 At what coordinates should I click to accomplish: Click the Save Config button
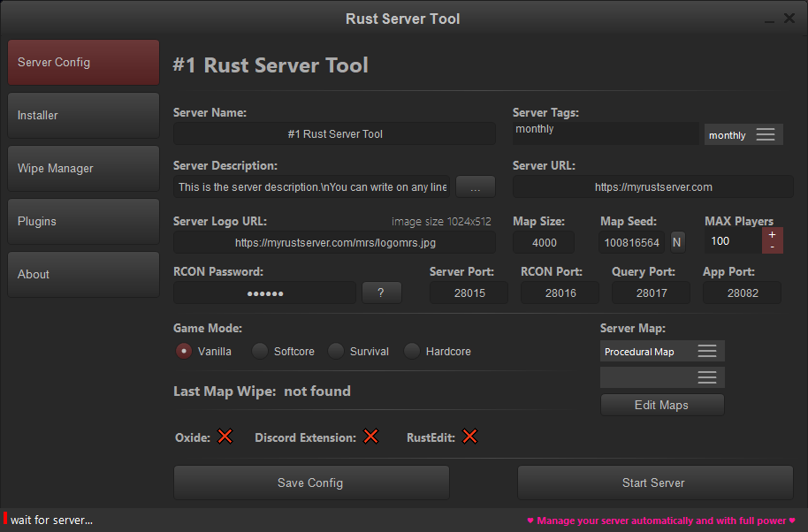311,483
